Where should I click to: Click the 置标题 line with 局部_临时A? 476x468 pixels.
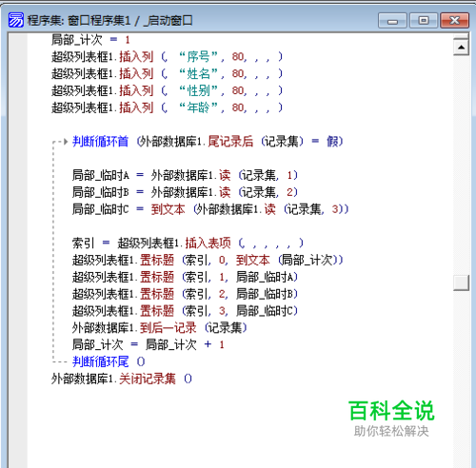[x=185, y=277]
